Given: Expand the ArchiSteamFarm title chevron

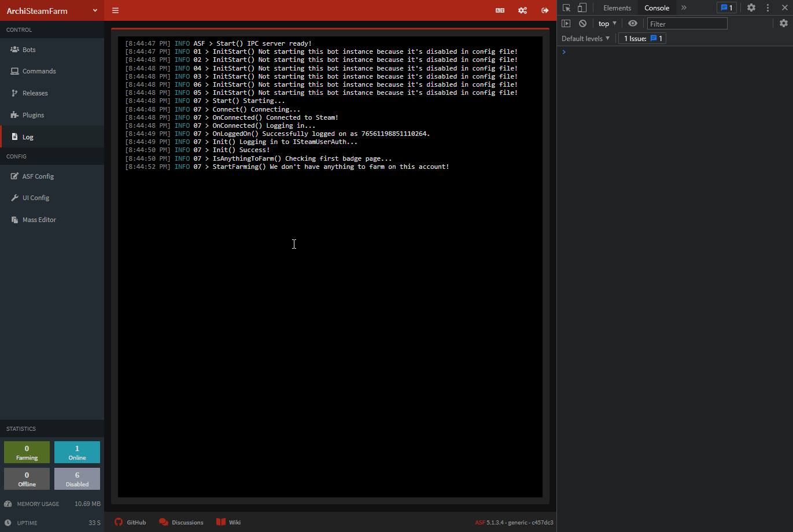Looking at the screenshot, I should click(x=94, y=10).
